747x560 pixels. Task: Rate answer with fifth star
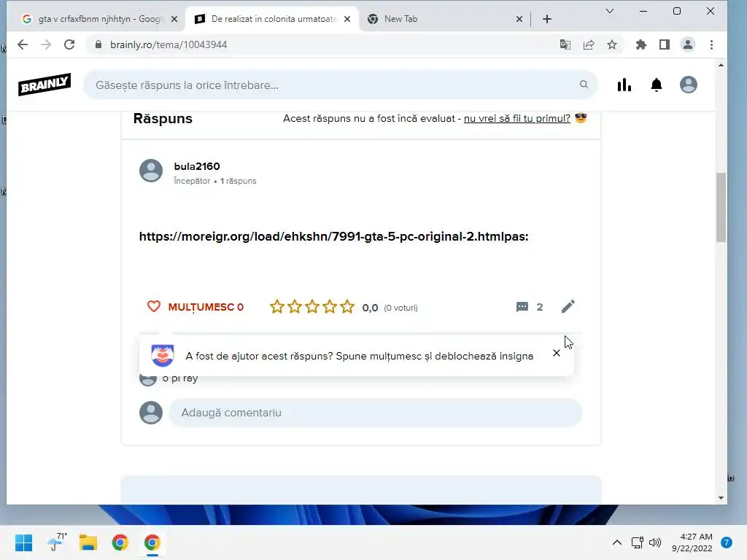coord(347,307)
